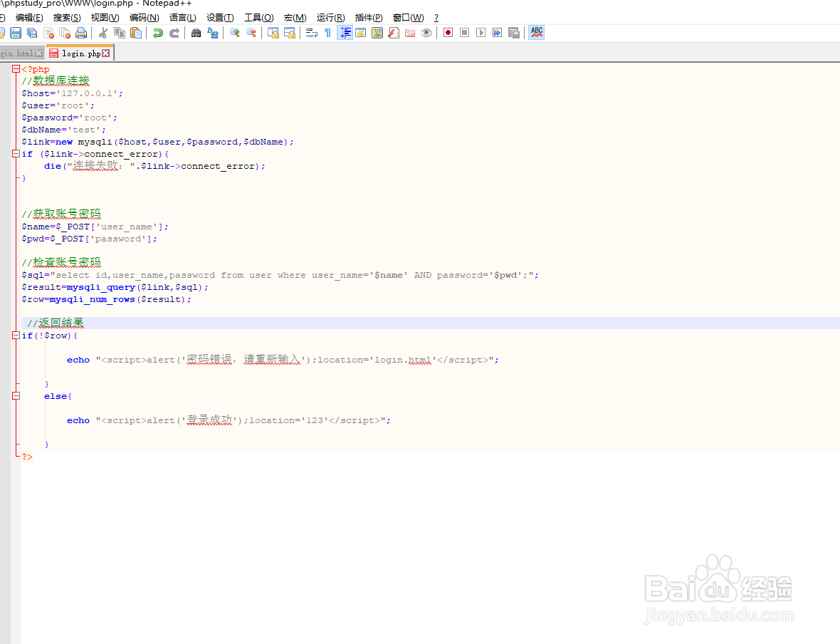
Task: Open the 运行(R) menu
Action: click(x=330, y=18)
